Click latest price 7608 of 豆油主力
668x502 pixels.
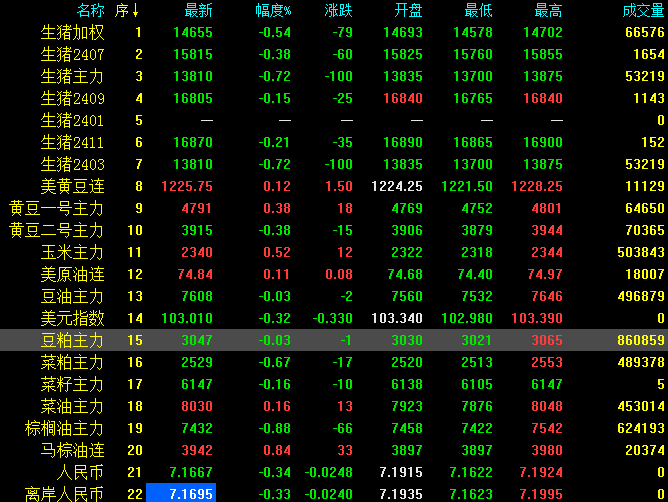tap(197, 296)
